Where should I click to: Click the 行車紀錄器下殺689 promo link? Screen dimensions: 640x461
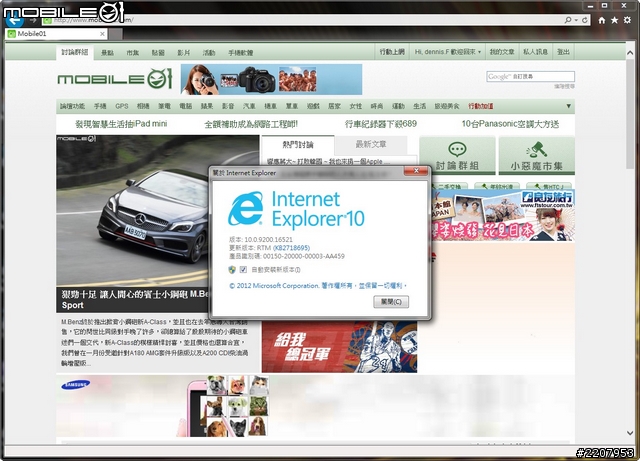(x=381, y=124)
